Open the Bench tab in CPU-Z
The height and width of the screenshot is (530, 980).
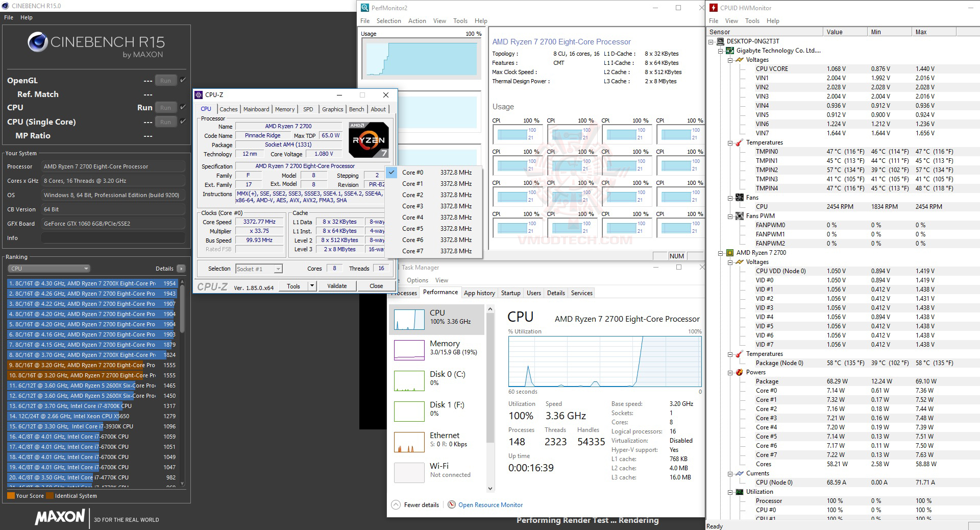(356, 109)
